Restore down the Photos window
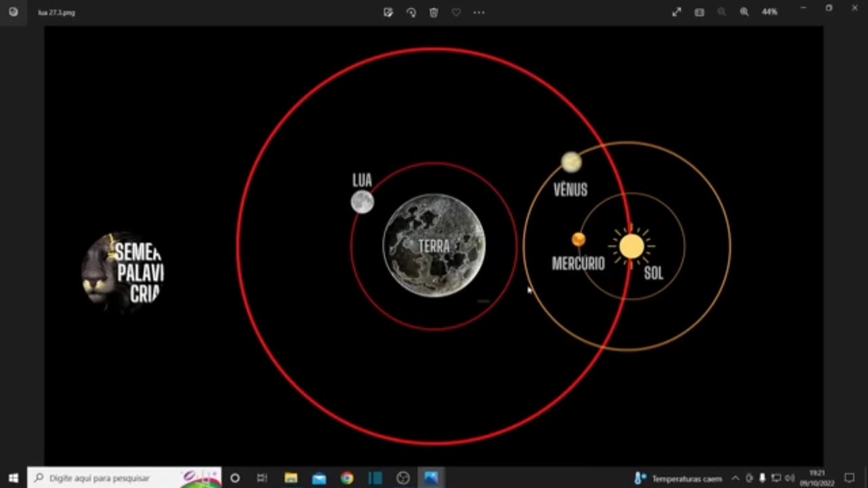 [x=829, y=8]
